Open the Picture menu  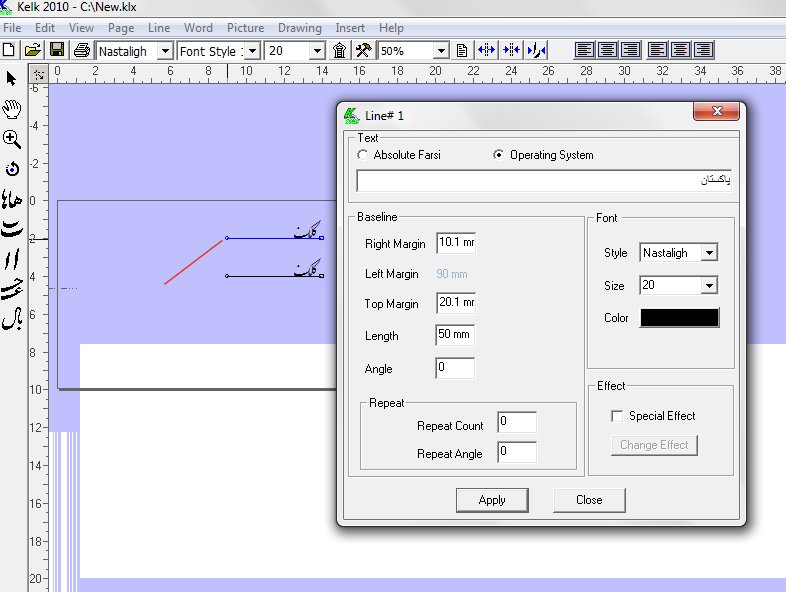[245, 28]
